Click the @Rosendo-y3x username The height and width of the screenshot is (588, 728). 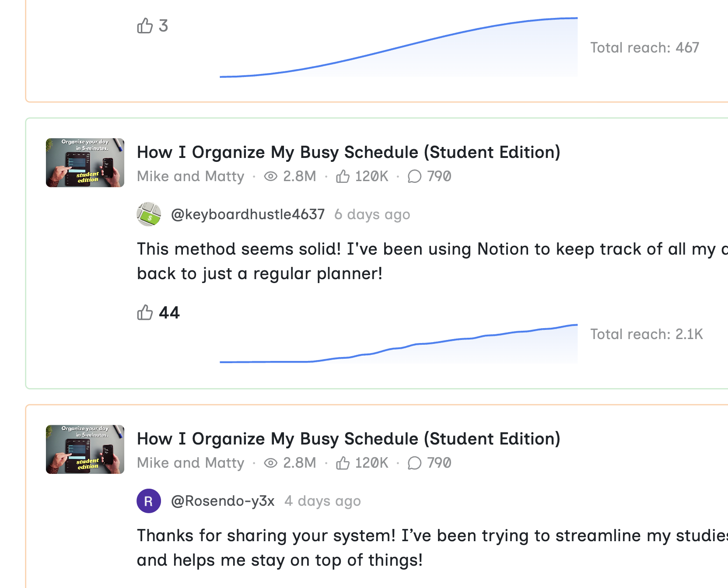tap(223, 501)
